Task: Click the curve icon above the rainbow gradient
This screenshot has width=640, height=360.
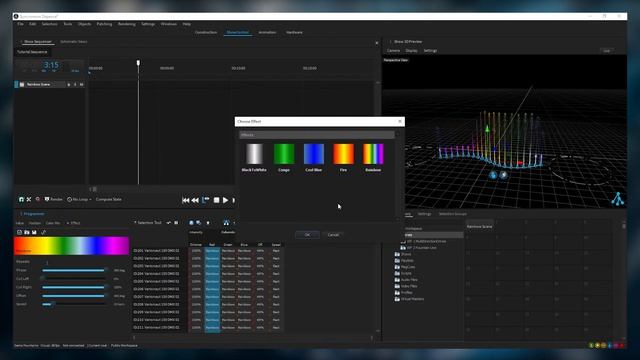Action: pyautogui.click(x=43, y=232)
